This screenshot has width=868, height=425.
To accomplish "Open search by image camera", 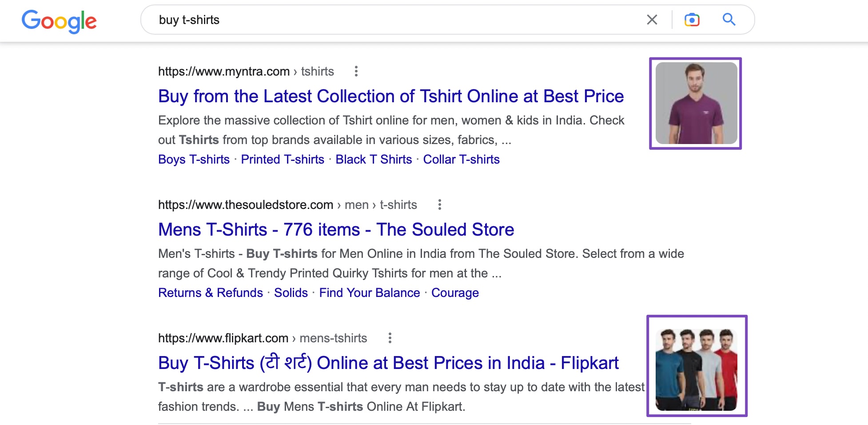I will pyautogui.click(x=692, y=20).
